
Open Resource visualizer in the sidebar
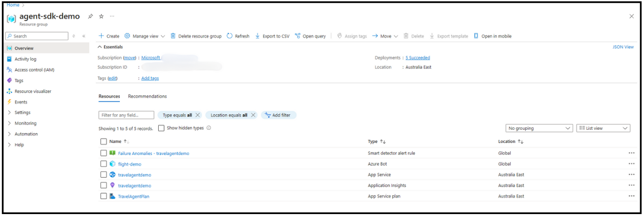click(46, 91)
